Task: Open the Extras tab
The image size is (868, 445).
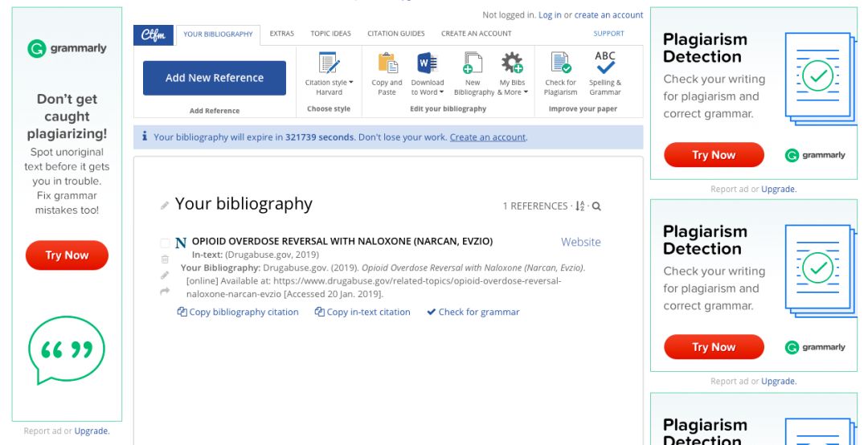Action: [x=282, y=34]
